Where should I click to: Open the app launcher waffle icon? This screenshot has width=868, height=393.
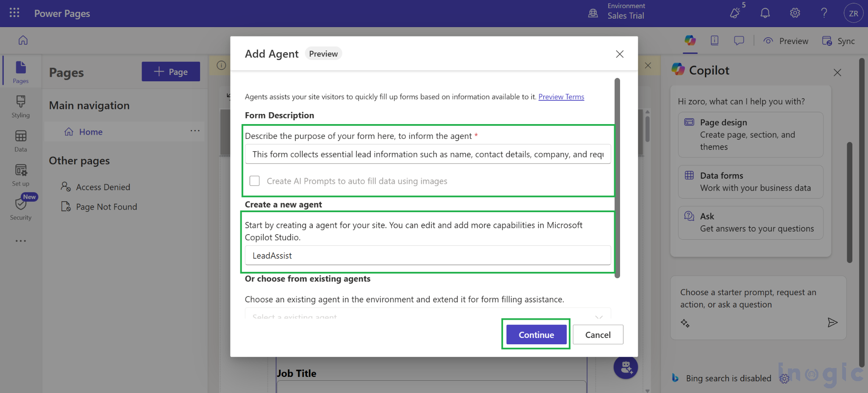coord(14,13)
